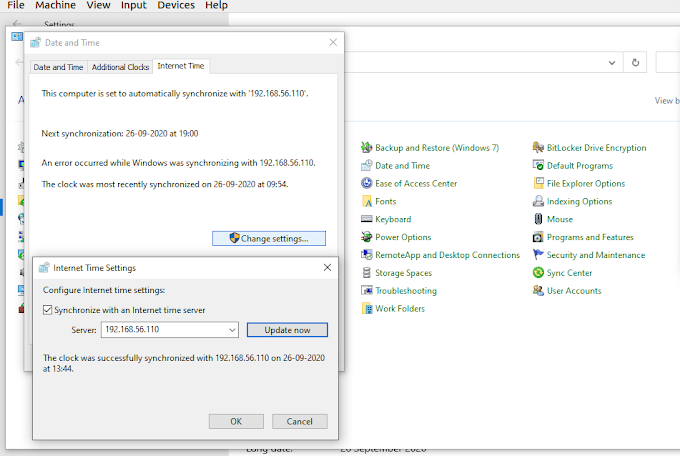Open the Help menu

(x=216, y=5)
